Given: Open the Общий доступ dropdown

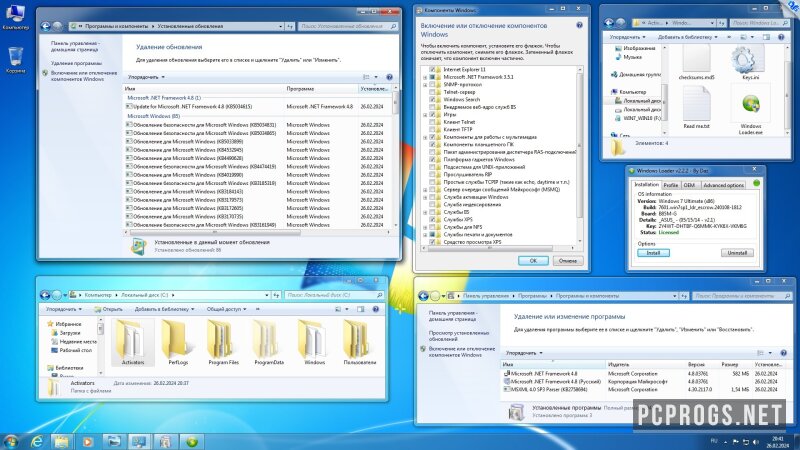Looking at the screenshot, I should pyautogui.click(x=227, y=309).
